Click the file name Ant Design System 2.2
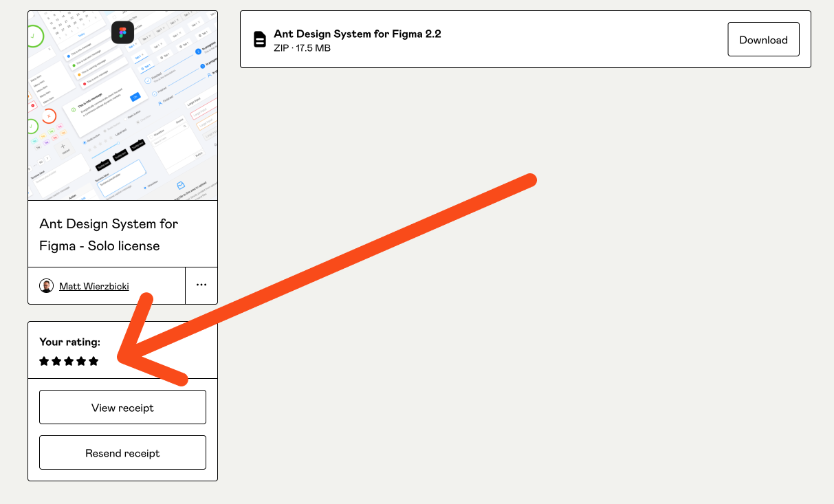Viewport: 834px width, 504px height. [358, 33]
